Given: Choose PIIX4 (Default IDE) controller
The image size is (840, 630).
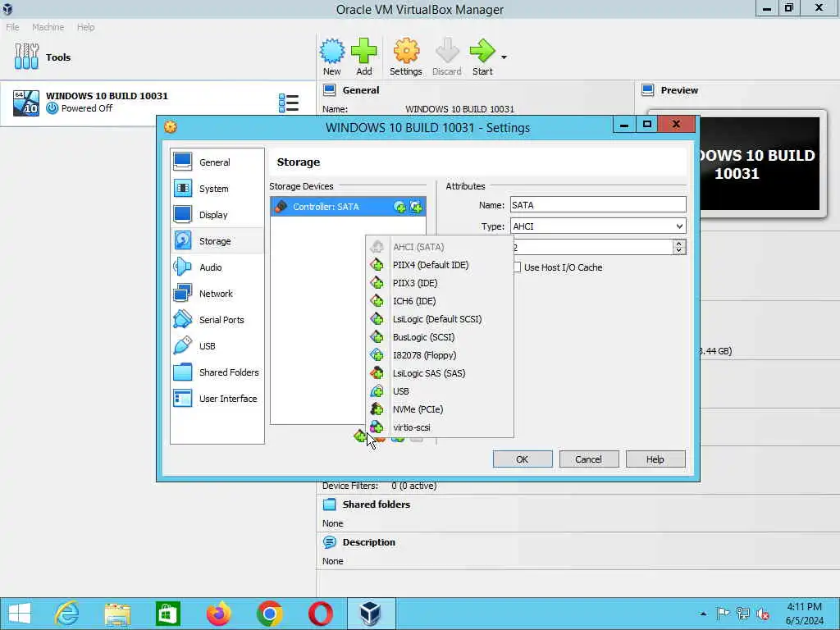Looking at the screenshot, I should point(440,265).
